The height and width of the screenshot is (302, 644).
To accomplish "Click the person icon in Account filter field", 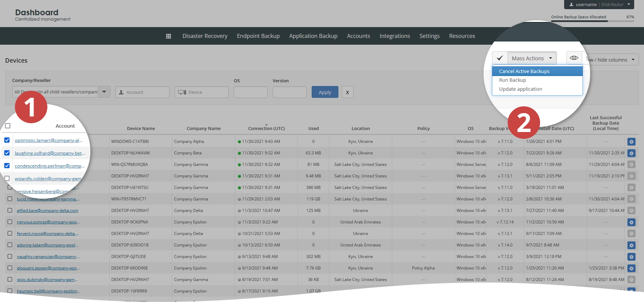I will point(121,92).
